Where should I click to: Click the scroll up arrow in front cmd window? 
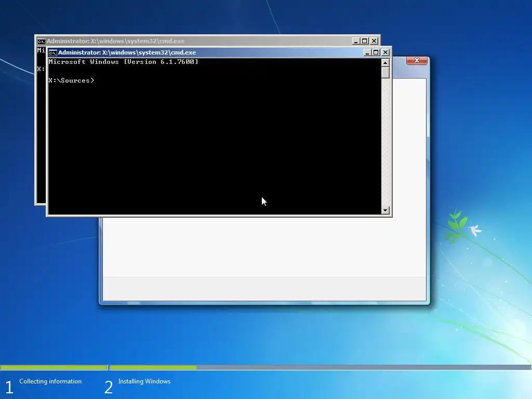[385, 62]
